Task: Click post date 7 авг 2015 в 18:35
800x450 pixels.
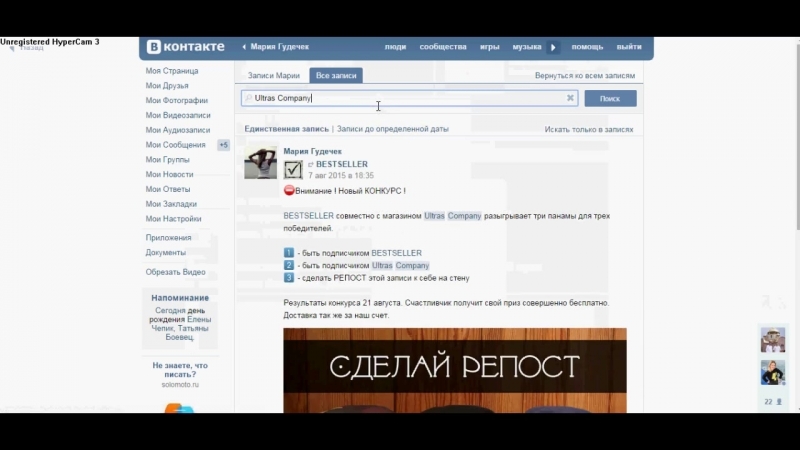Action: (341, 176)
